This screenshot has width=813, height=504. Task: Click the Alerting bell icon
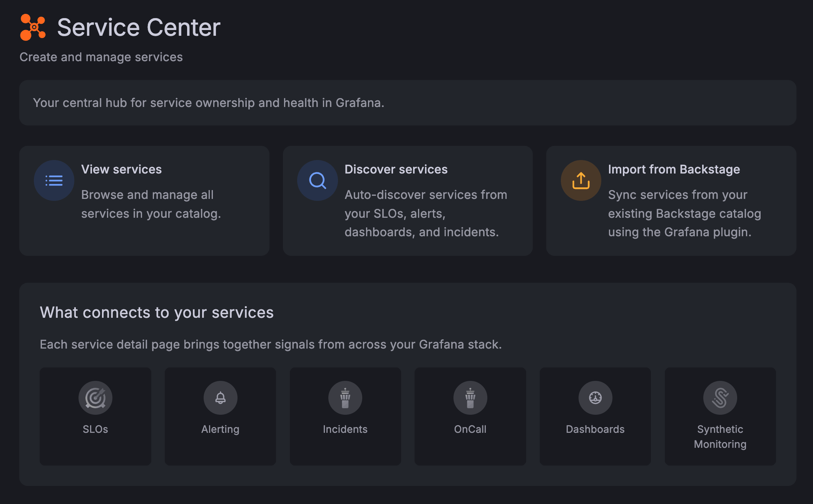221,398
